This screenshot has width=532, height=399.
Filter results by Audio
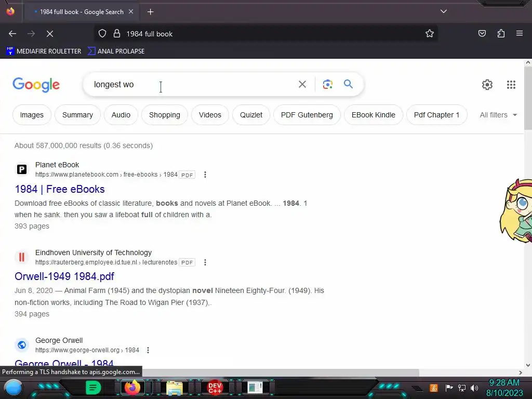121,115
